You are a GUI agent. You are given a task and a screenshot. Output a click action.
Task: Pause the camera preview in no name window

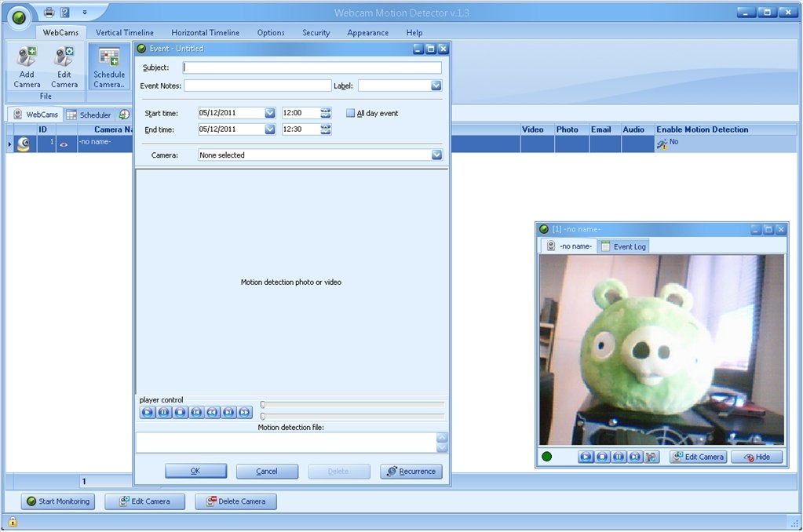click(x=619, y=457)
